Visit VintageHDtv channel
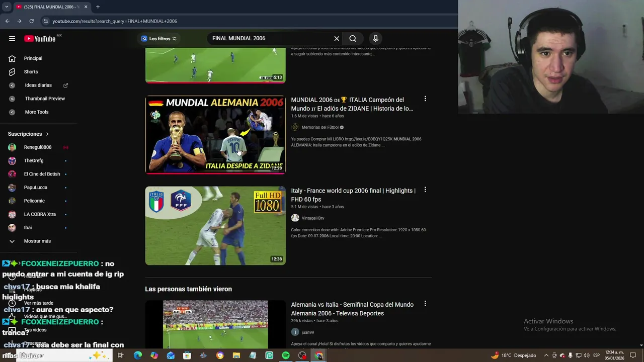Image resolution: width=644 pixels, height=362 pixels. pos(313,218)
